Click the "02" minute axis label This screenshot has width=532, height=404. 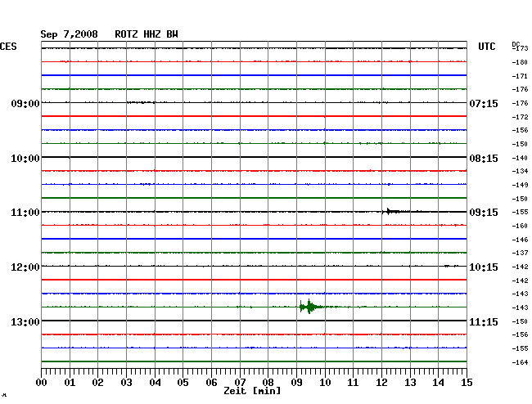(x=97, y=383)
